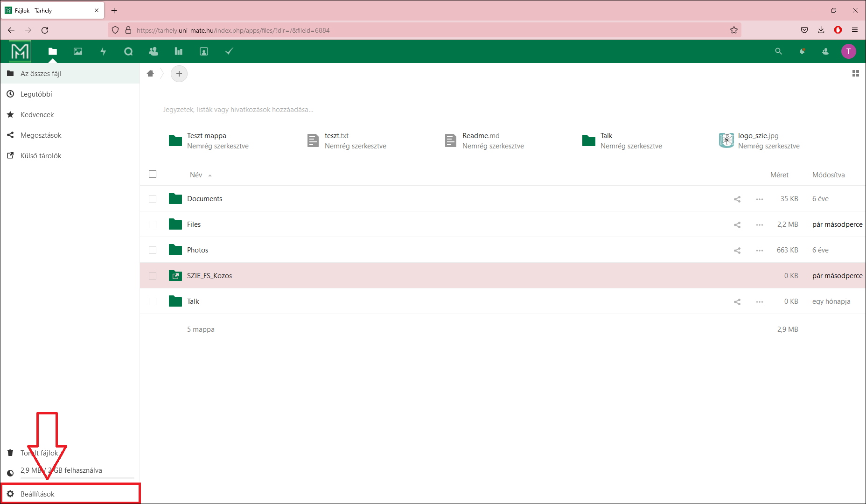
Task: Open the Photos app icon in header
Action: point(78,51)
